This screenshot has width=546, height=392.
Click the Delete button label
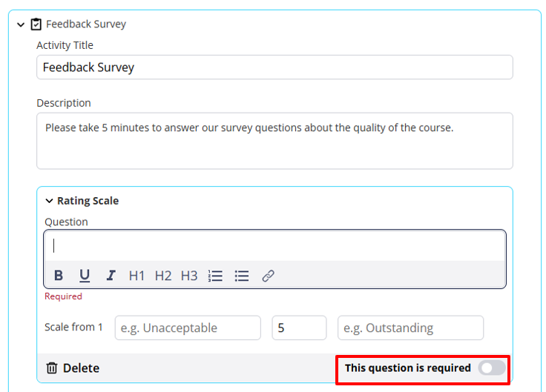[81, 368]
